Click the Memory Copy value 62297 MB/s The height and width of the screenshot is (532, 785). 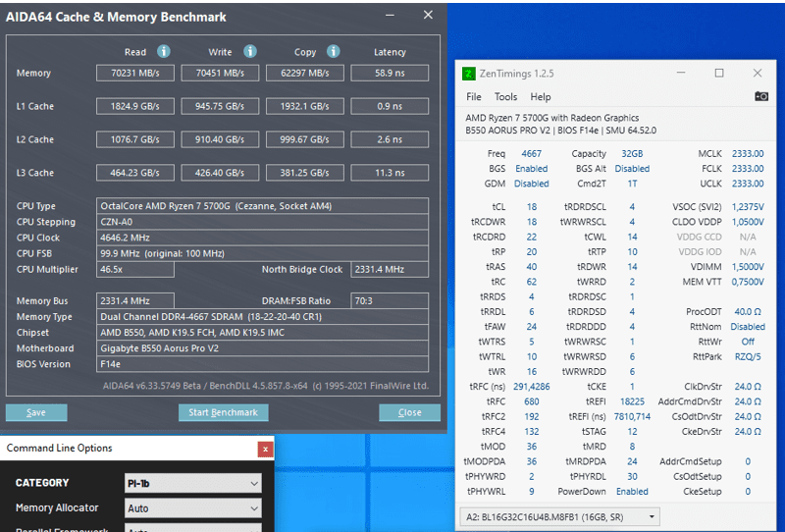point(304,73)
